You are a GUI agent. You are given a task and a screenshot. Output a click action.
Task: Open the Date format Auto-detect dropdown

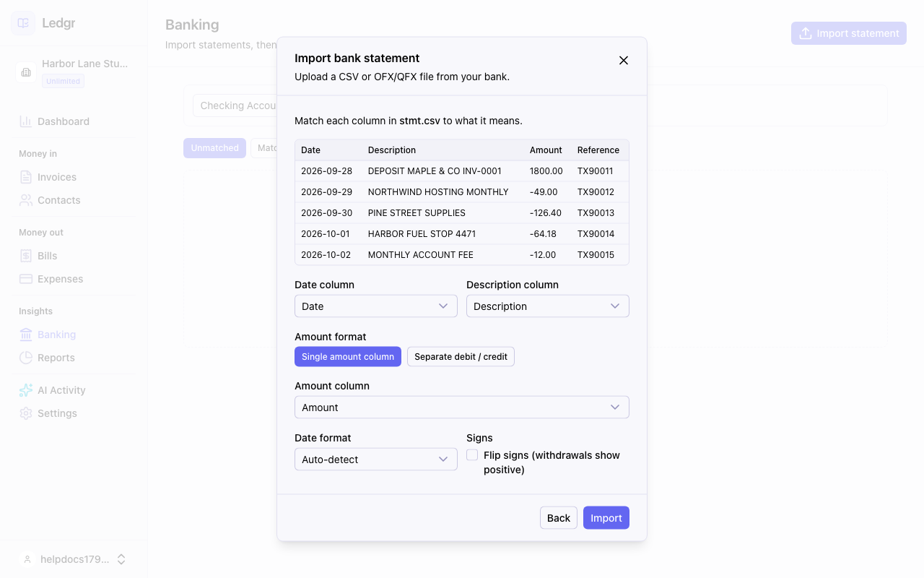(376, 460)
